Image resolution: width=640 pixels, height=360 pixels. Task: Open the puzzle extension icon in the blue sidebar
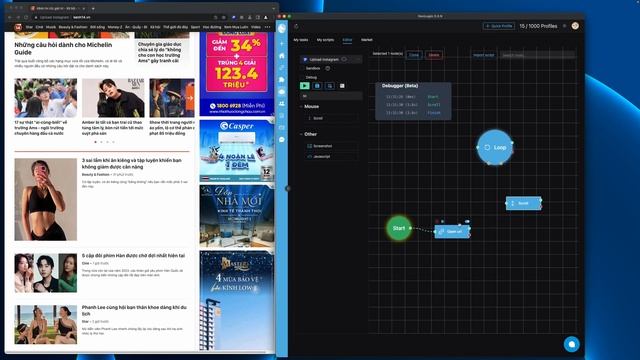click(282, 80)
